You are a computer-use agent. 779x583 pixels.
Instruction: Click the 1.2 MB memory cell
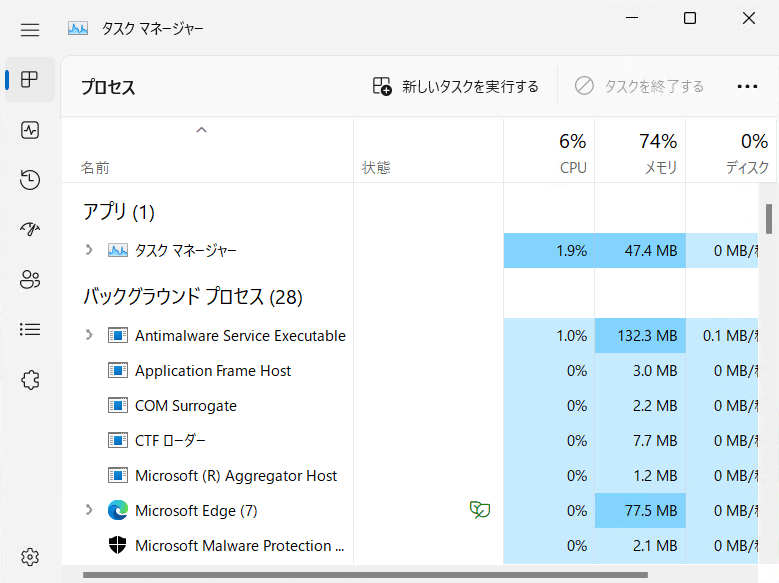640,476
